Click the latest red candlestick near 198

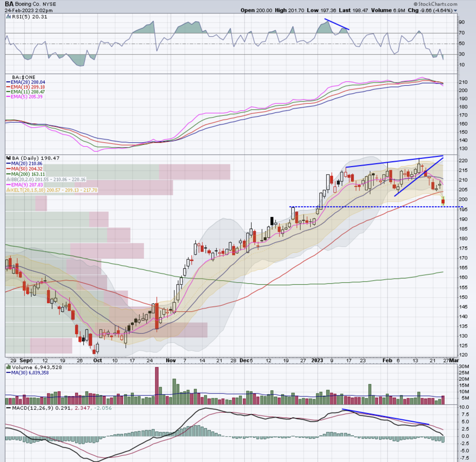[x=443, y=201]
